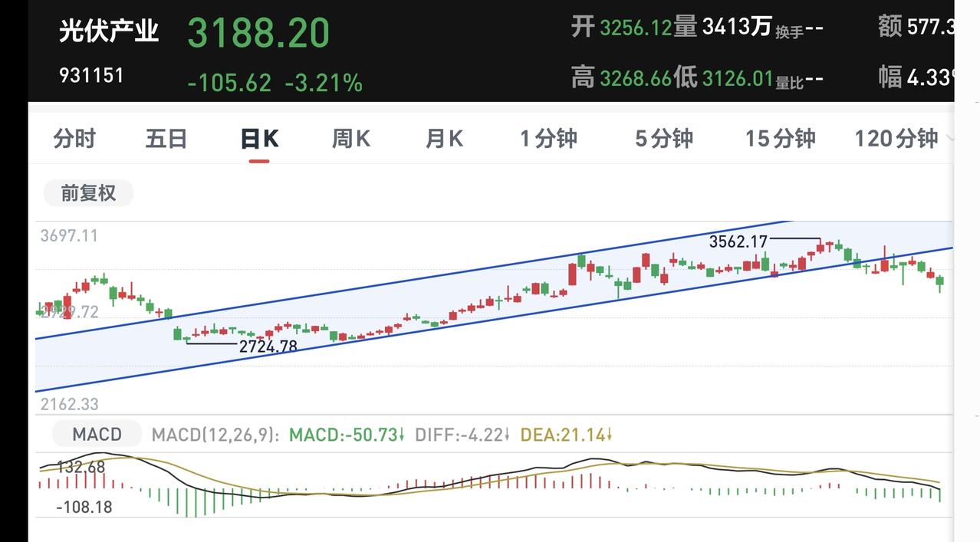This screenshot has height=542, width=980.
Task: Click the MACD:-50.73 reading
Action: [347, 435]
